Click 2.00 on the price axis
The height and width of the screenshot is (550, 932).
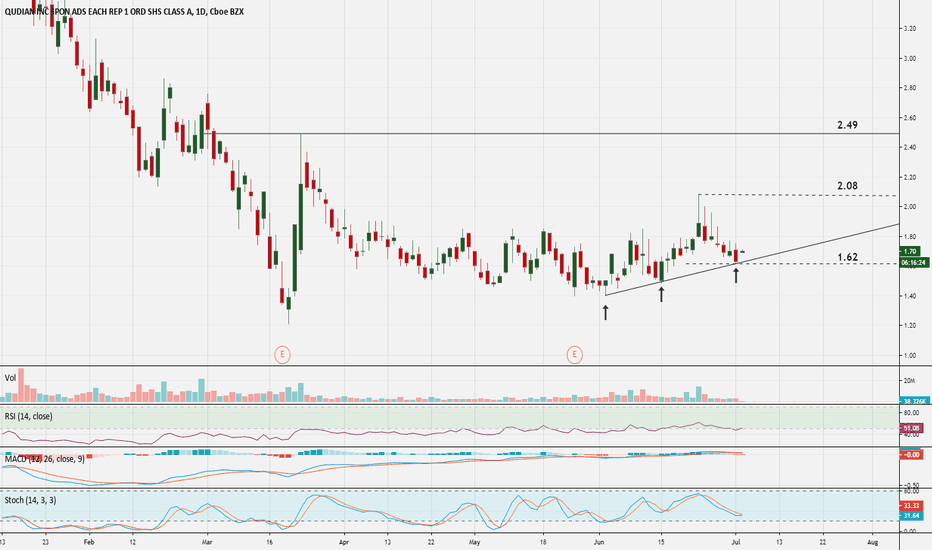[x=909, y=207]
